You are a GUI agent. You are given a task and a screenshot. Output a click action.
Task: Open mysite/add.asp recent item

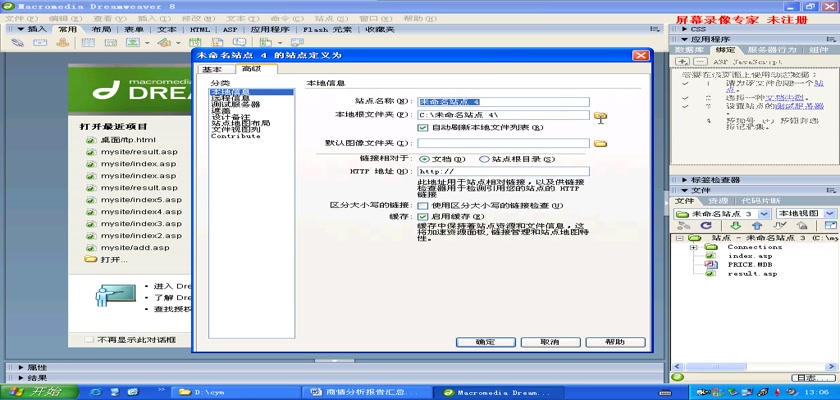(135, 248)
